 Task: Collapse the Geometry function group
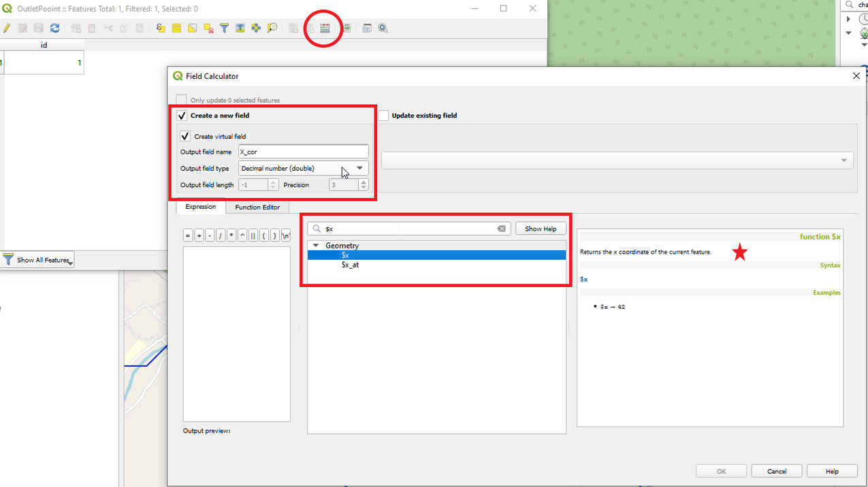click(316, 246)
